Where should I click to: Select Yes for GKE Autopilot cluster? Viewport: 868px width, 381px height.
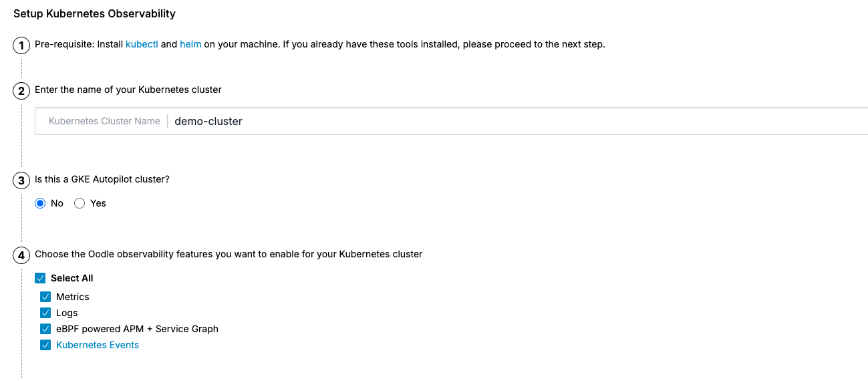80,203
